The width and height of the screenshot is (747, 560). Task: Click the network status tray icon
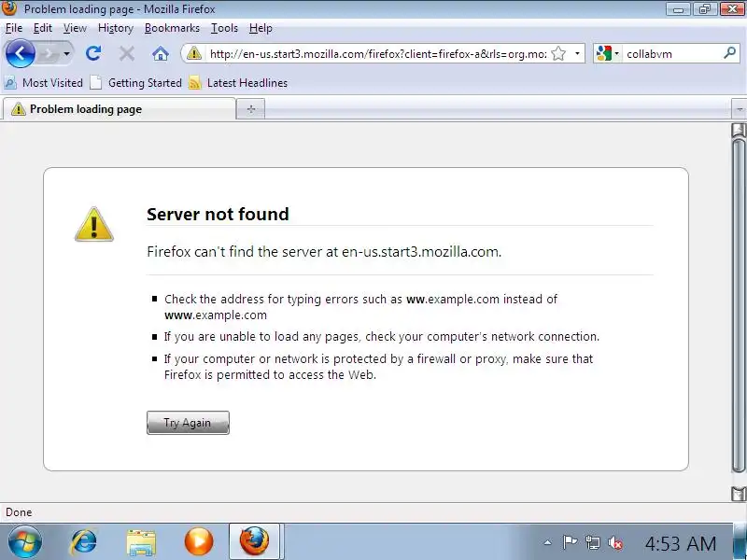click(593, 542)
